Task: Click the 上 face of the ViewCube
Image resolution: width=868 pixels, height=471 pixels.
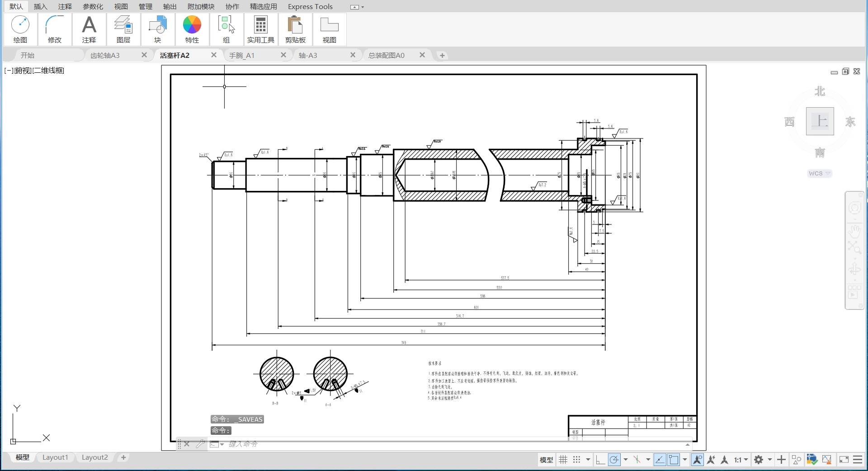Action: click(x=820, y=121)
